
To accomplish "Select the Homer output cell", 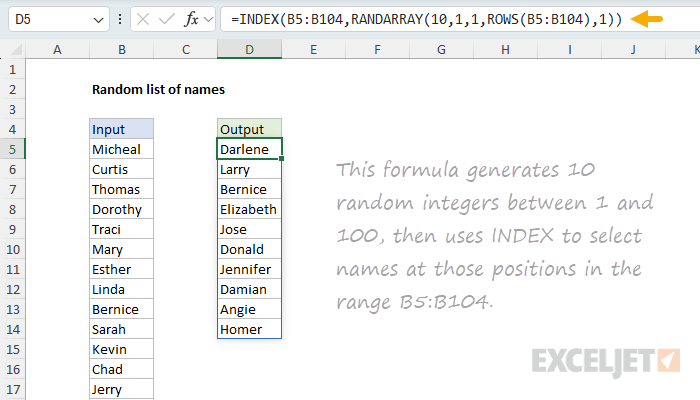I will click(250, 329).
